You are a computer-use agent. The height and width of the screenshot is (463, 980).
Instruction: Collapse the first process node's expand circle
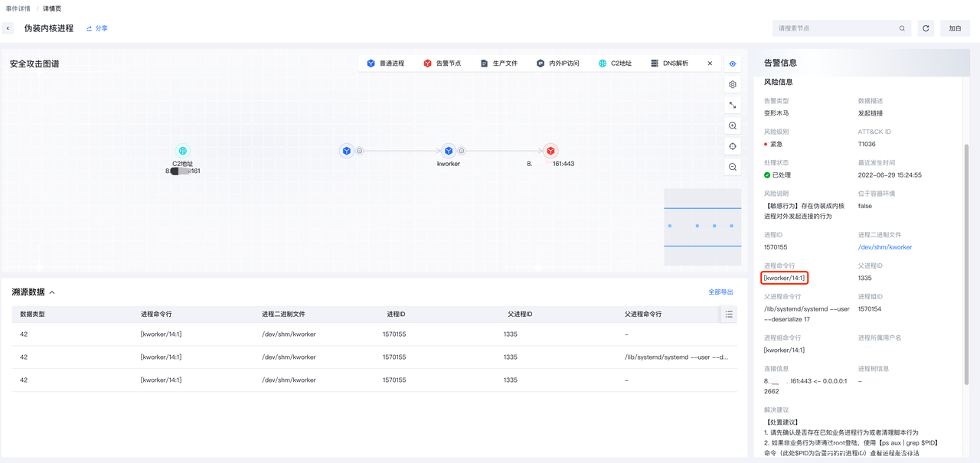(x=360, y=152)
